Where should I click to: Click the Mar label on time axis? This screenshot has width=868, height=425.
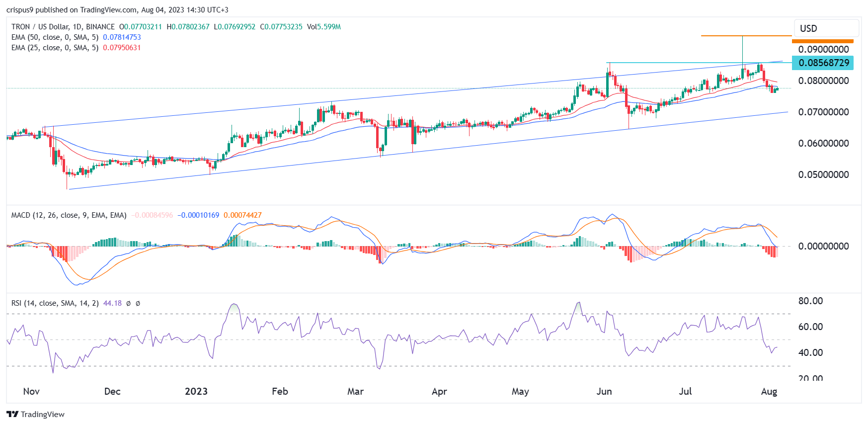coord(355,391)
